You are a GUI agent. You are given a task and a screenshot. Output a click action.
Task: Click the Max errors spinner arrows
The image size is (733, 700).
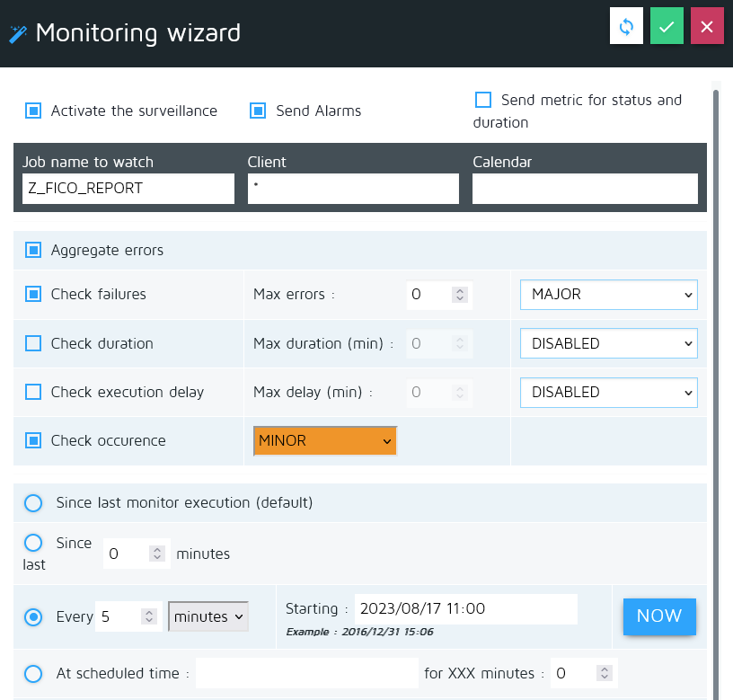point(459,295)
